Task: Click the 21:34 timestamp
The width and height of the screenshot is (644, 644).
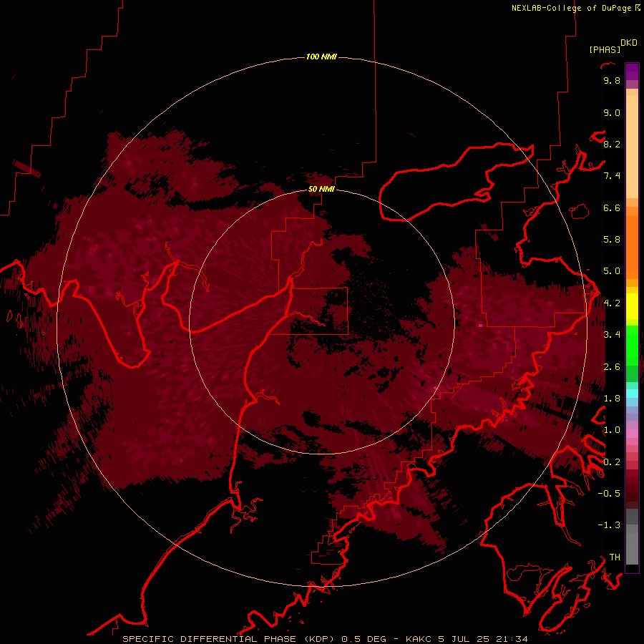Action: 512,639
